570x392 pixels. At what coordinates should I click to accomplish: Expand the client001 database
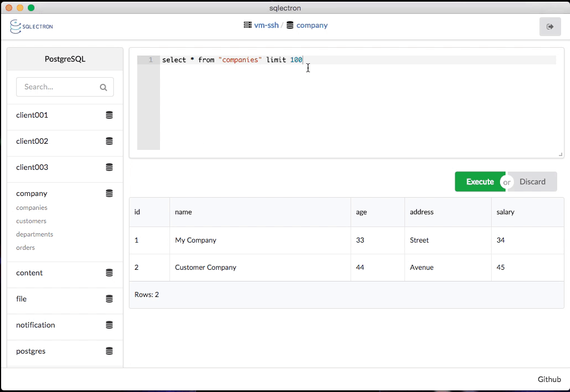tap(32, 115)
